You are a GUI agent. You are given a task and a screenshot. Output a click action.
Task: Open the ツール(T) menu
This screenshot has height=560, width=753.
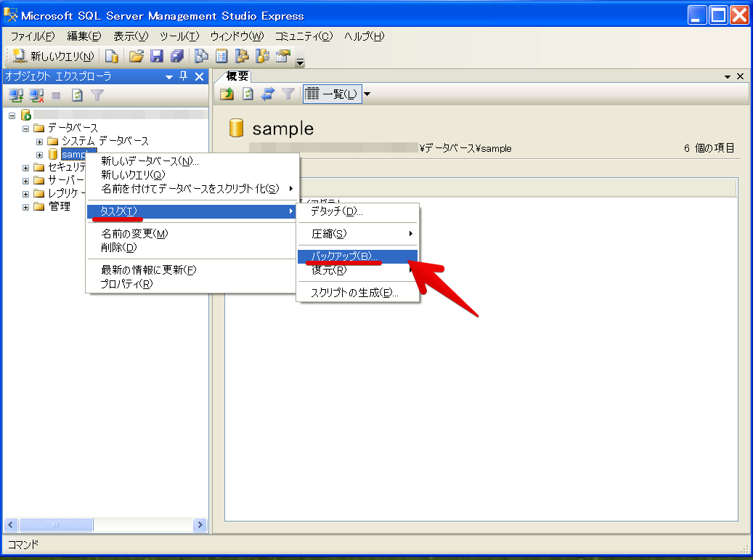[179, 36]
